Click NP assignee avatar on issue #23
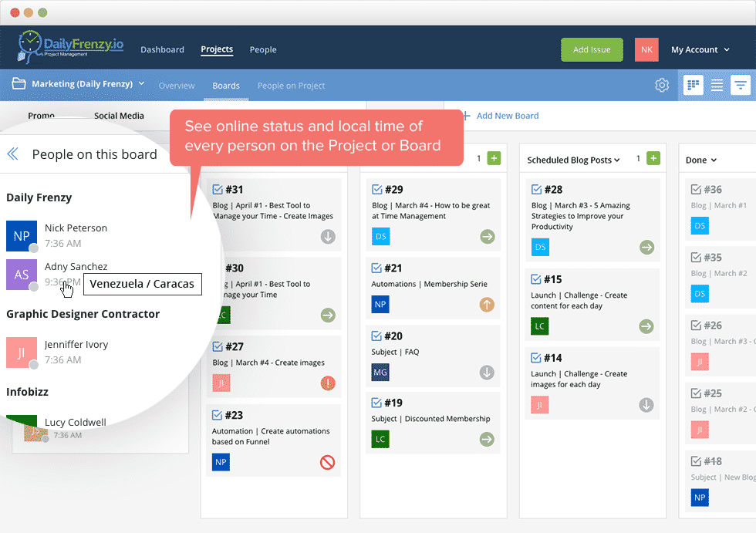This screenshot has height=533, width=756. (x=221, y=462)
